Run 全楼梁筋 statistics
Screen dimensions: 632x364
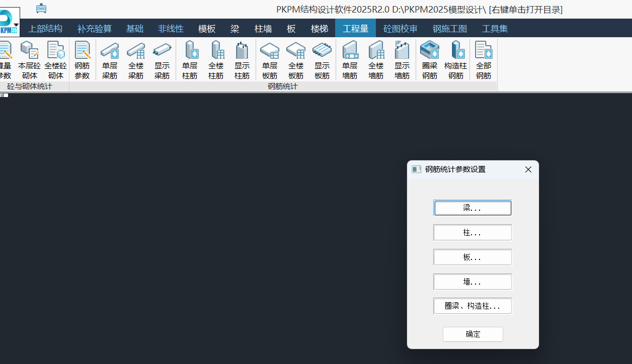(136, 60)
